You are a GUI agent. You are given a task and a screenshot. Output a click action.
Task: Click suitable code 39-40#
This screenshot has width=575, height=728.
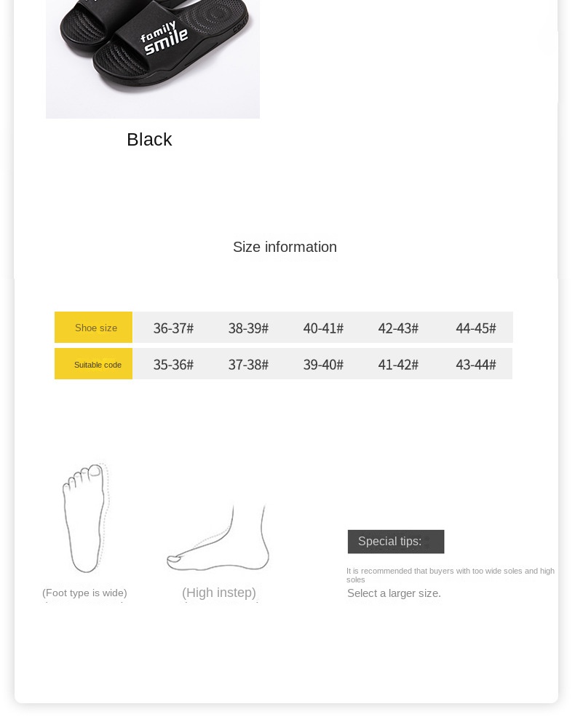(x=323, y=365)
